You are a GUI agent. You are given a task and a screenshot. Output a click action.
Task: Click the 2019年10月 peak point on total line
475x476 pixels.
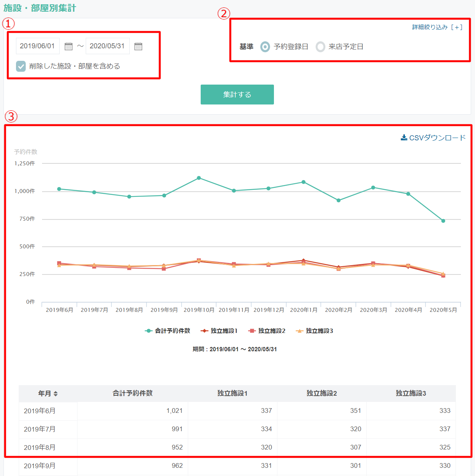tap(199, 178)
